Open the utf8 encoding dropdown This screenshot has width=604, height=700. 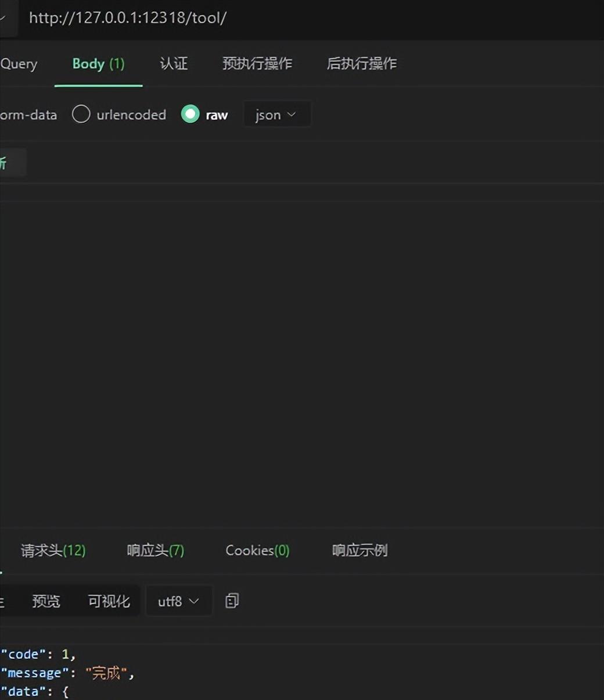[178, 601]
